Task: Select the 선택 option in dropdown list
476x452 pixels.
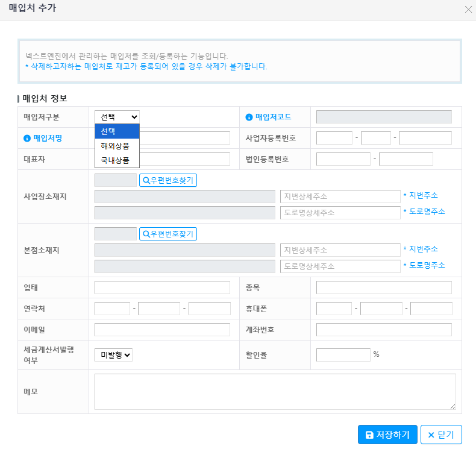Action: pos(117,131)
